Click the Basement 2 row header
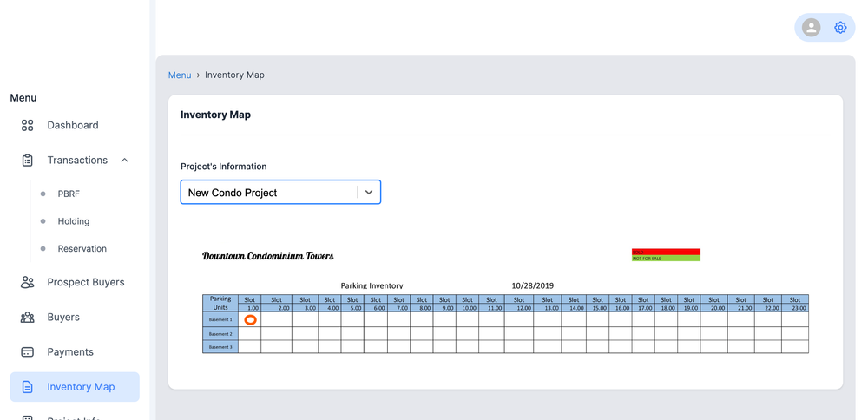The image size is (868, 420). 220,334
